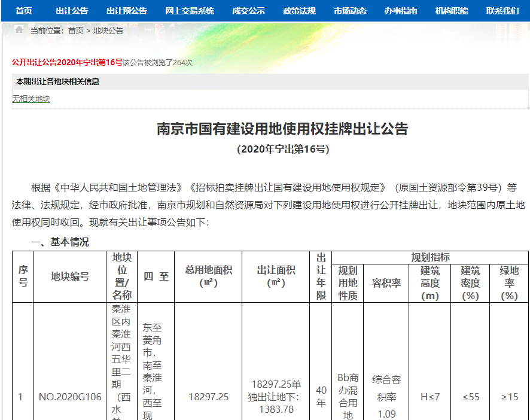Select the 机构职能 menu item
Image resolution: width=530 pixels, height=420 pixels.
pyautogui.click(x=452, y=11)
